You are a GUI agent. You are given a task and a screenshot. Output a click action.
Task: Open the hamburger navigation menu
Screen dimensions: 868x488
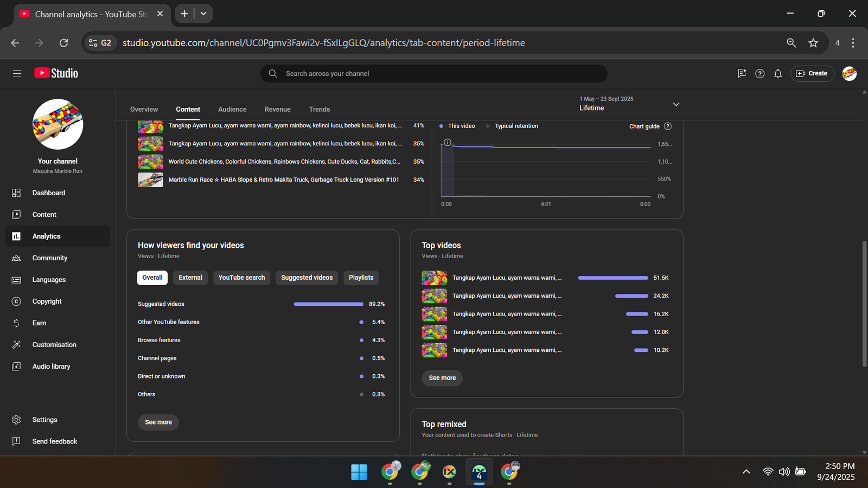coord(17,73)
